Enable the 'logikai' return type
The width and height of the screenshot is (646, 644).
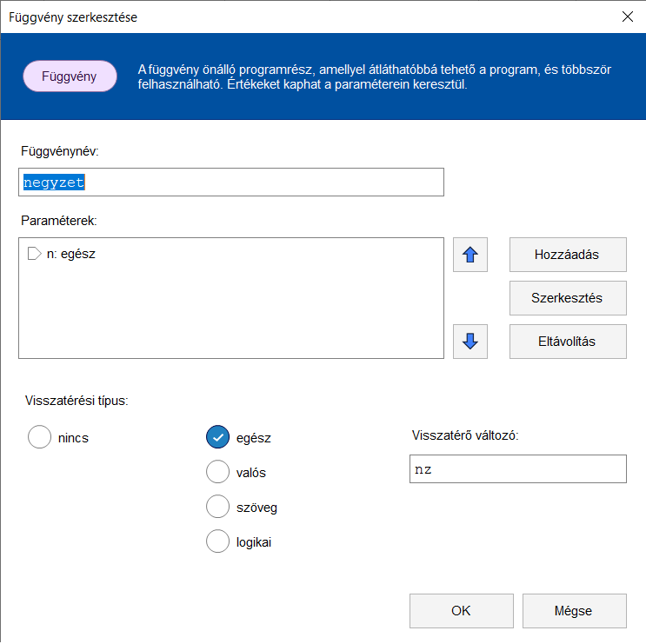pyautogui.click(x=217, y=541)
